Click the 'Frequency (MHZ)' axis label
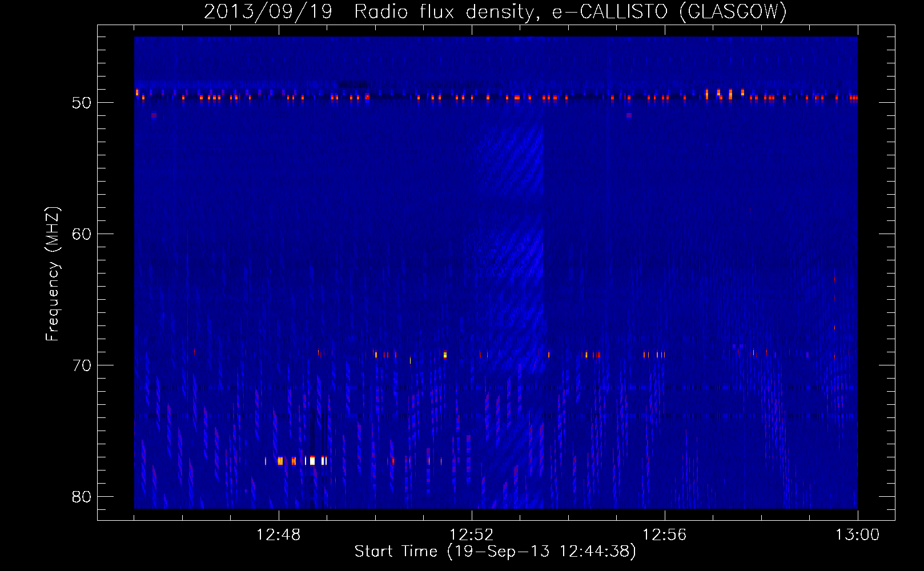The image size is (924, 571). pos(53,274)
